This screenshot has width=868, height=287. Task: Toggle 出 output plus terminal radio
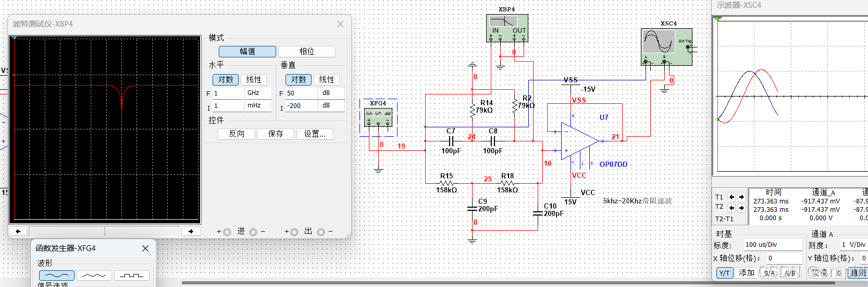[x=294, y=232]
